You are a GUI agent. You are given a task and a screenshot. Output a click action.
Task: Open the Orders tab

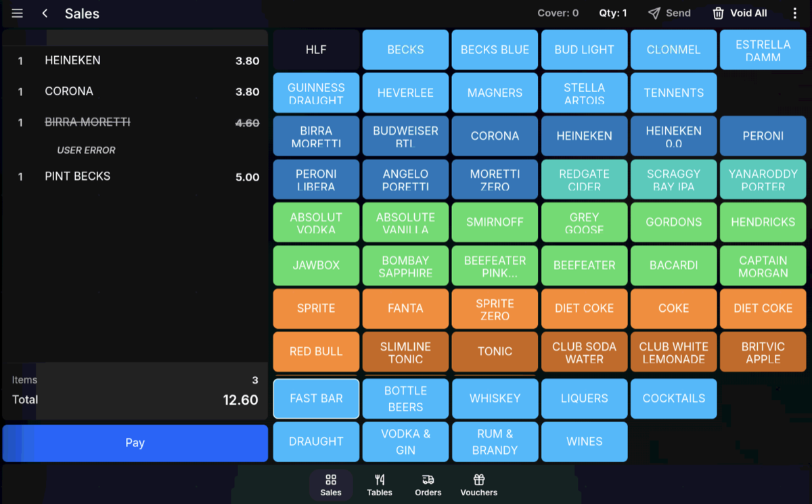[428, 485]
